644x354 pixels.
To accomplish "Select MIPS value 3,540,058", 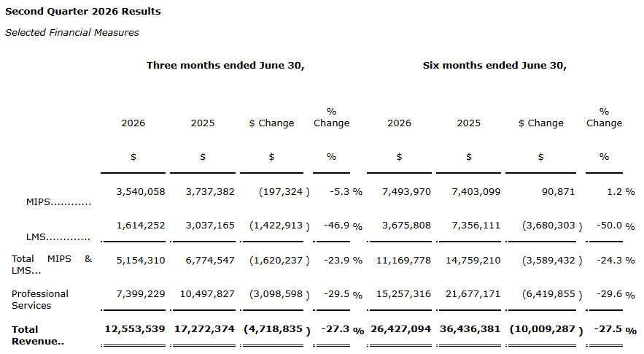I will pos(141,191).
